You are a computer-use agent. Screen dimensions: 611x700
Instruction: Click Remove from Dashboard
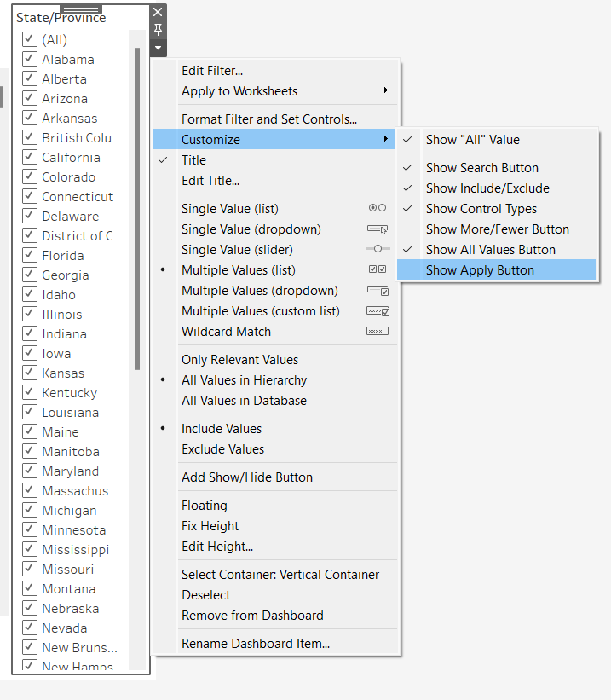pyautogui.click(x=252, y=616)
